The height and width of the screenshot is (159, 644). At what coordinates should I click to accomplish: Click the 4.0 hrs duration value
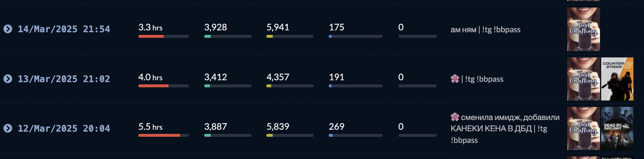point(150,77)
